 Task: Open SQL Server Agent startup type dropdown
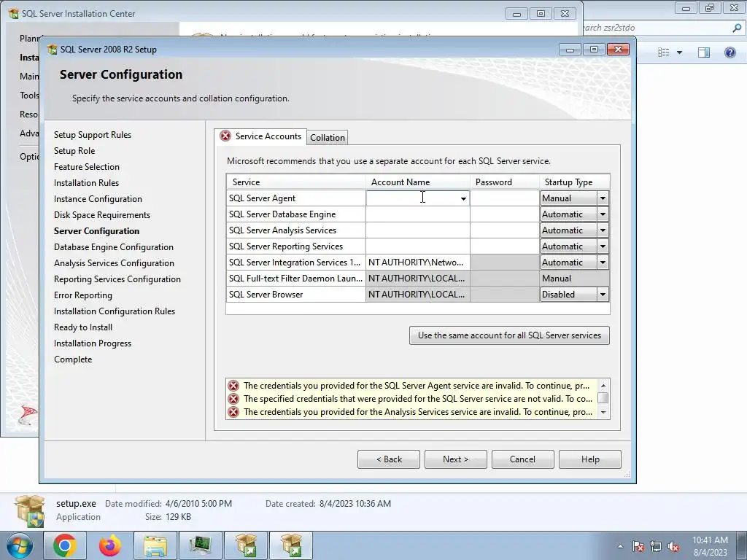click(603, 198)
